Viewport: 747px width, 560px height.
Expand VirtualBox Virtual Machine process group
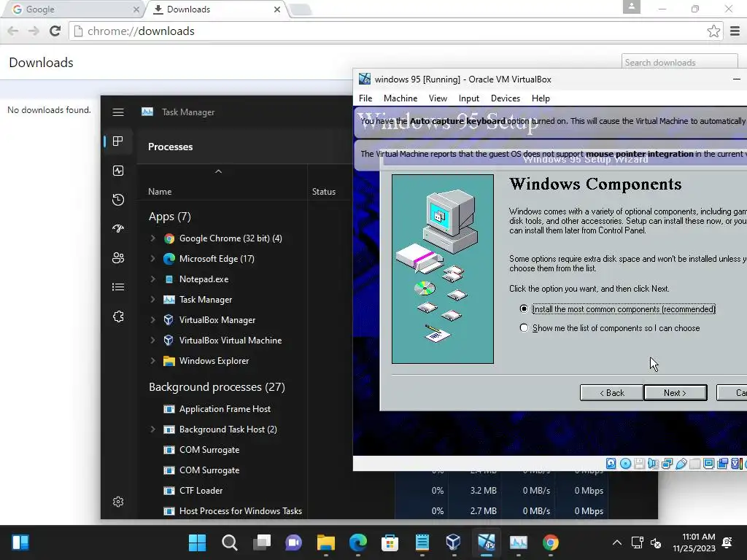152,341
